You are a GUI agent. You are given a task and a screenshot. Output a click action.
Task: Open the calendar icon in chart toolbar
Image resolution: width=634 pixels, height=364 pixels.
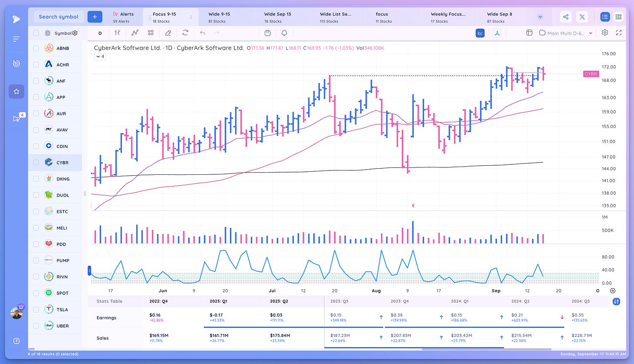click(268, 33)
